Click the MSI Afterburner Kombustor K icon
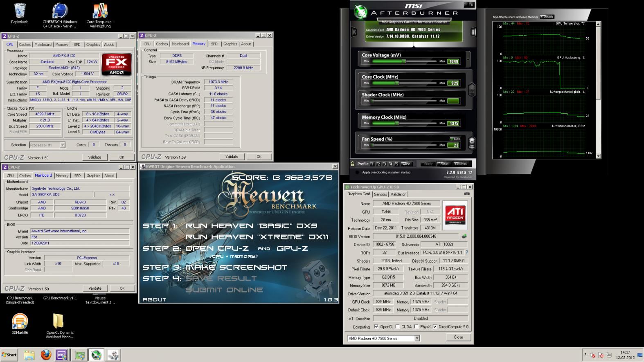This screenshot has width=644, height=362. 354,32
